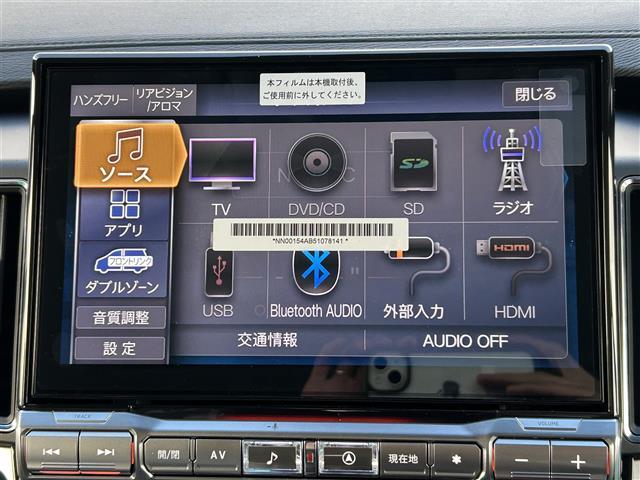Tap the 開/閉 open/close hardware button
The width and height of the screenshot is (640, 480).
point(168,456)
